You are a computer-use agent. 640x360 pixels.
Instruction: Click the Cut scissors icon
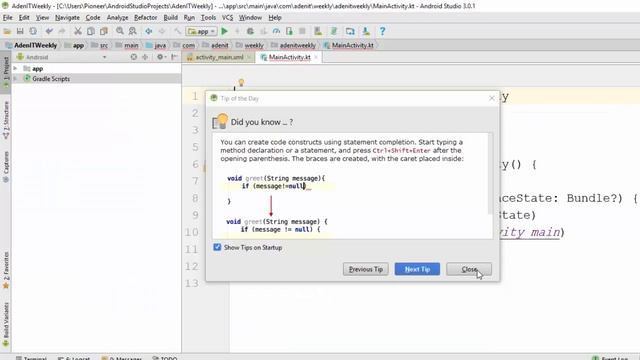pyautogui.click(x=78, y=31)
